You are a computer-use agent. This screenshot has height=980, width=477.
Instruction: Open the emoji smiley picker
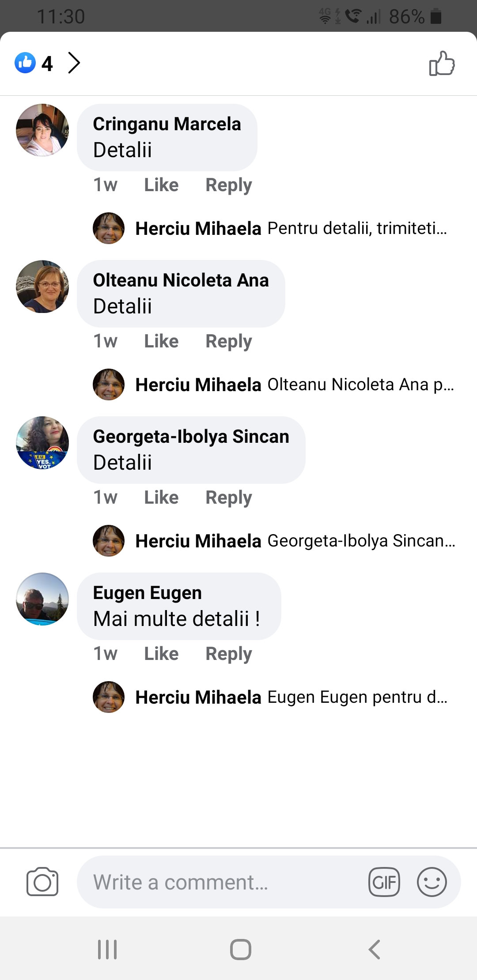coord(432,882)
